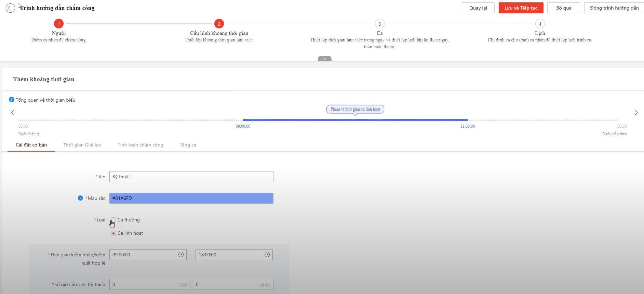
Task: Select the Ca linh hoạt radio option
Action: tap(113, 233)
